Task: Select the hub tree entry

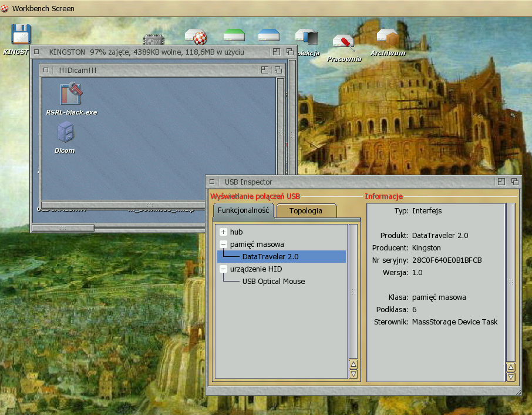Action: [x=237, y=232]
